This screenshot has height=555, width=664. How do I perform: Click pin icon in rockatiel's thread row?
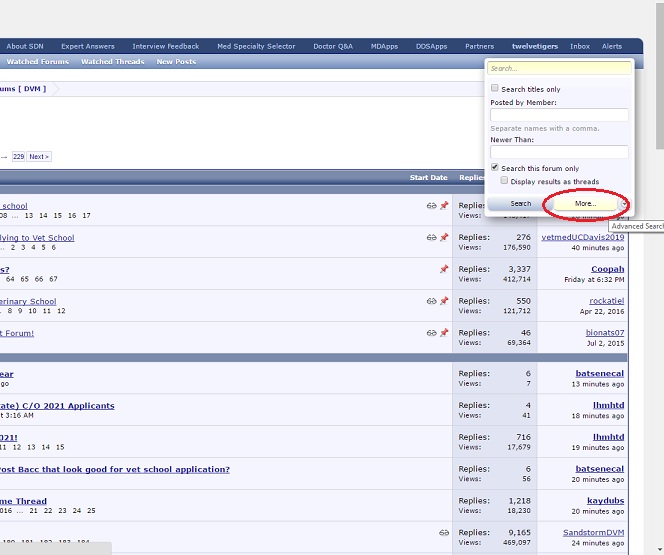click(x=444, y=301)
